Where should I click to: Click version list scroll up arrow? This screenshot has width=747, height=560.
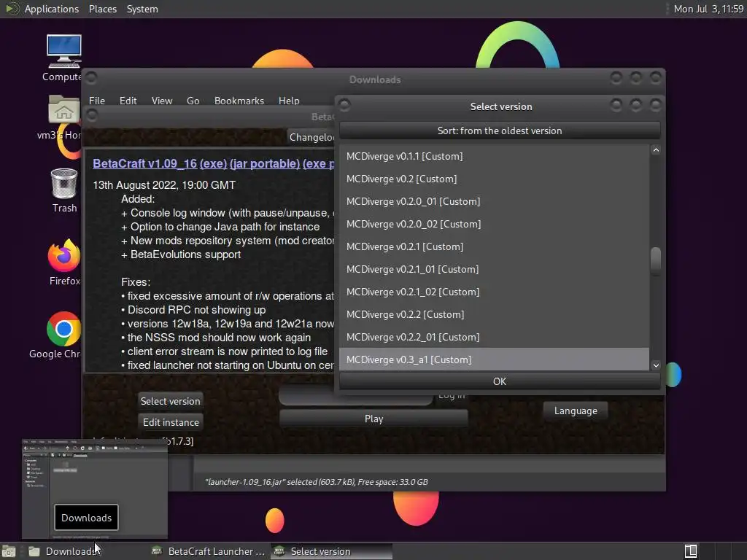(656, 150)
